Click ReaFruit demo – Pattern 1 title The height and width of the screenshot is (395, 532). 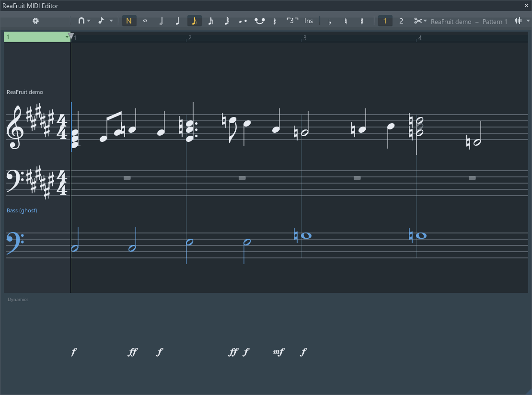[x=469, y=22]
